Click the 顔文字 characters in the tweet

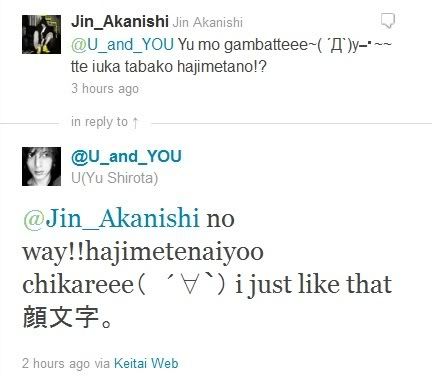[61, 317]
